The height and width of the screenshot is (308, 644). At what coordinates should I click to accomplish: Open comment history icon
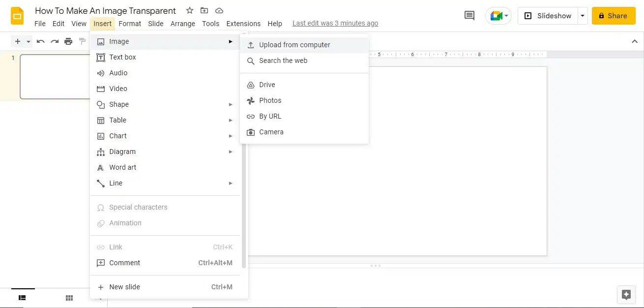(469, 16)
